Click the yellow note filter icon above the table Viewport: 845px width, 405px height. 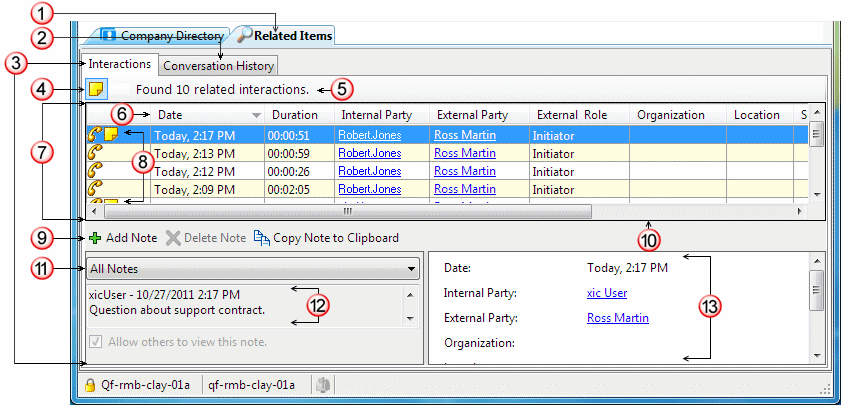coord(95,90)
